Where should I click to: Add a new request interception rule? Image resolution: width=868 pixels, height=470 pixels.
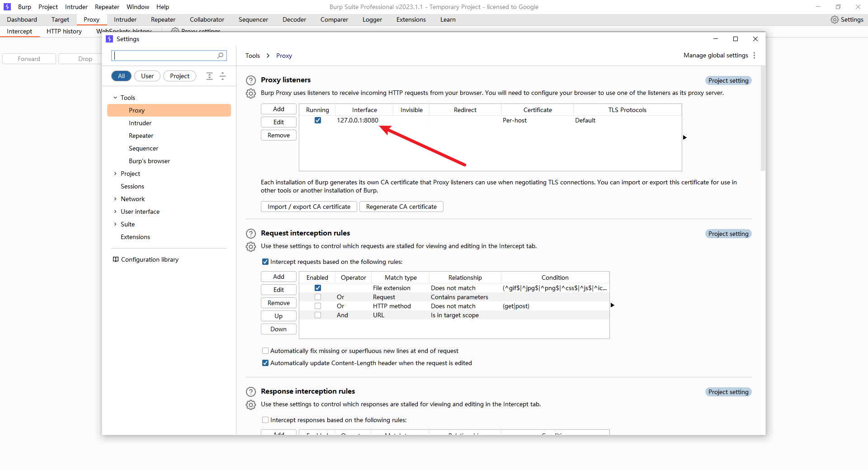(278, 277)
